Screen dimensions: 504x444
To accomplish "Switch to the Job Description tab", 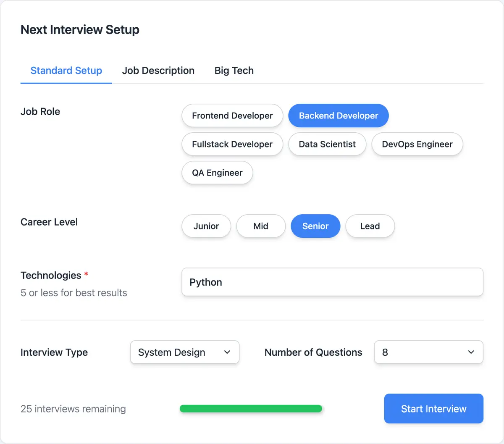I will [x=158, y=71].
